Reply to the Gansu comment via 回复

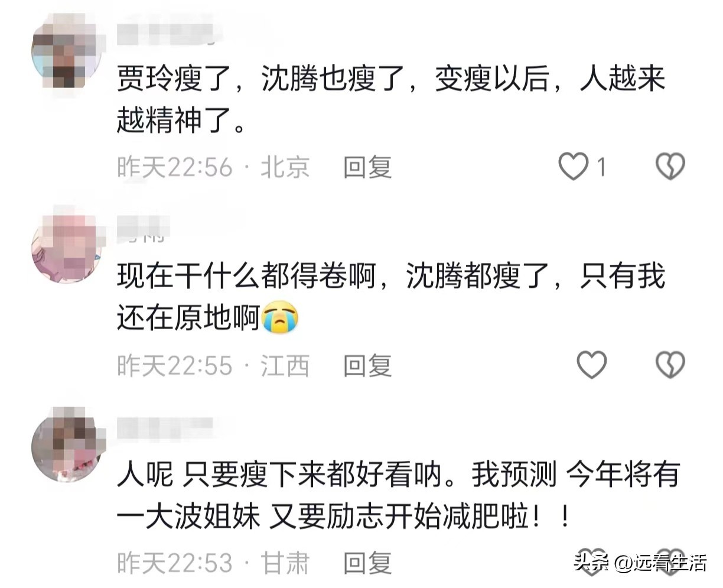click(368, 563)
